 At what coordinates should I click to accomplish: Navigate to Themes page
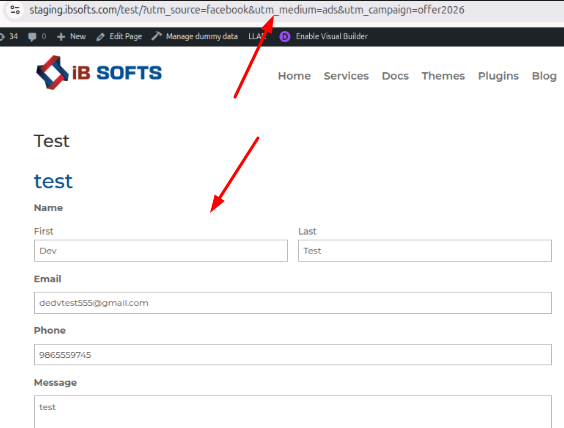coord(443,76)
